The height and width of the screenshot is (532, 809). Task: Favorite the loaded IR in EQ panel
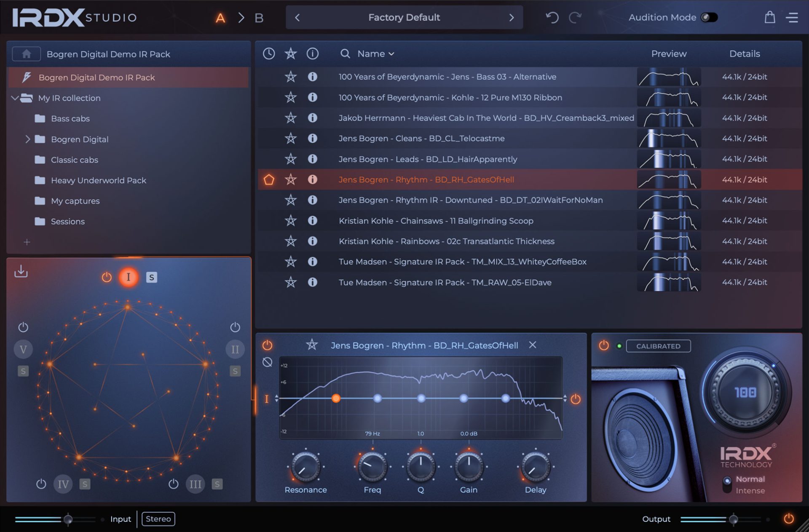(312, 345)
